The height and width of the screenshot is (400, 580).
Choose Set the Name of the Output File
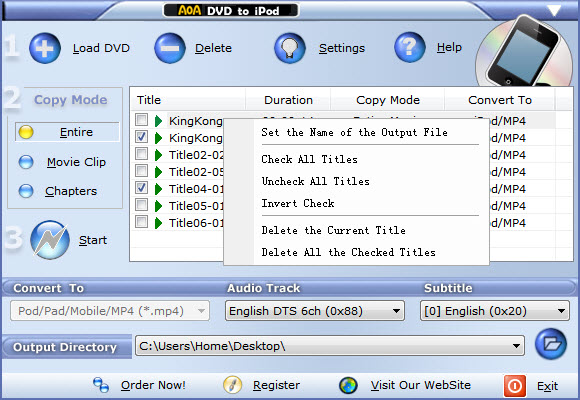354,132
